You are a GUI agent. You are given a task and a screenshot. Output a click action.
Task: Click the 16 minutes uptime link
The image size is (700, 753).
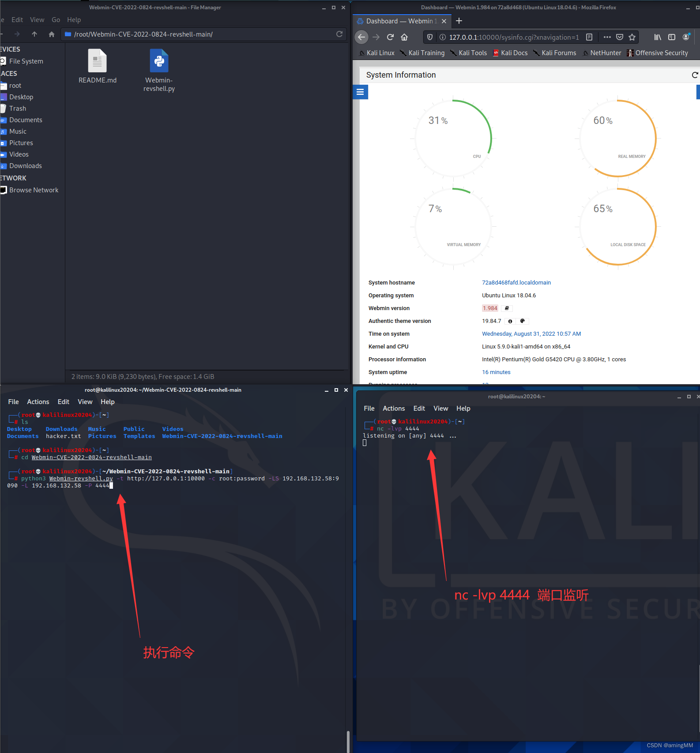point(496,372)
